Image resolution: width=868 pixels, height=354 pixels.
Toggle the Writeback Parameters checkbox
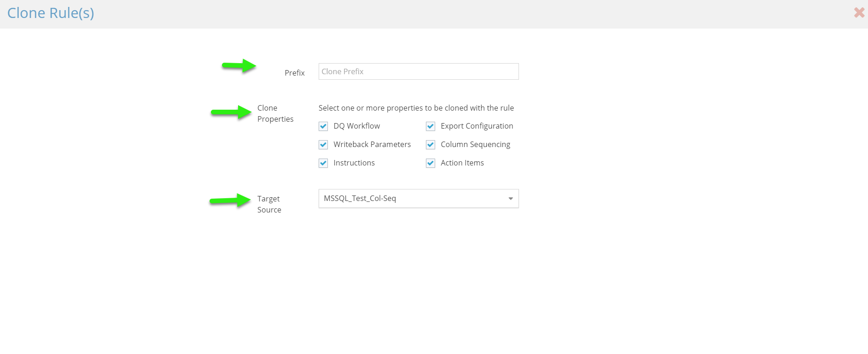[323, 145]
